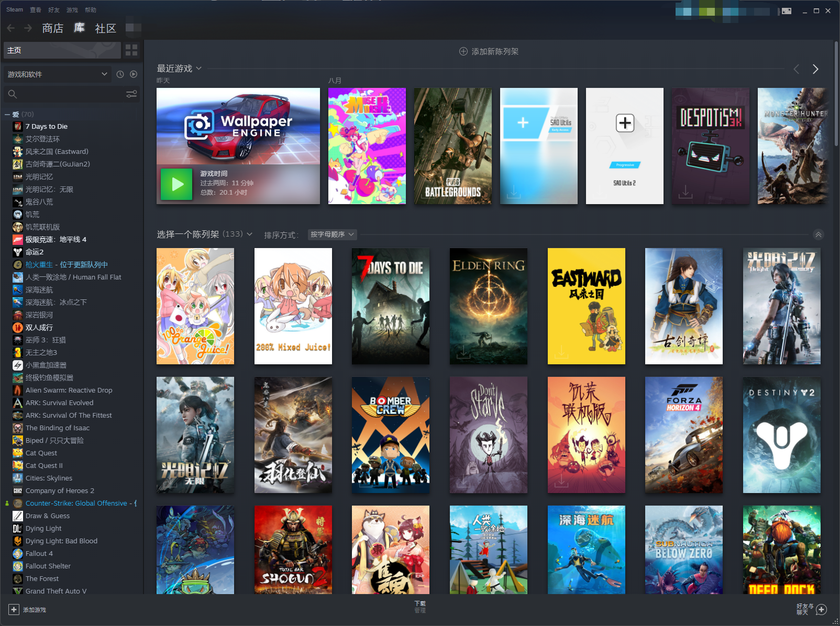The image size is (840, 626).
Task: Open the Muse Dash recent game cover
Action: [367, 146]
